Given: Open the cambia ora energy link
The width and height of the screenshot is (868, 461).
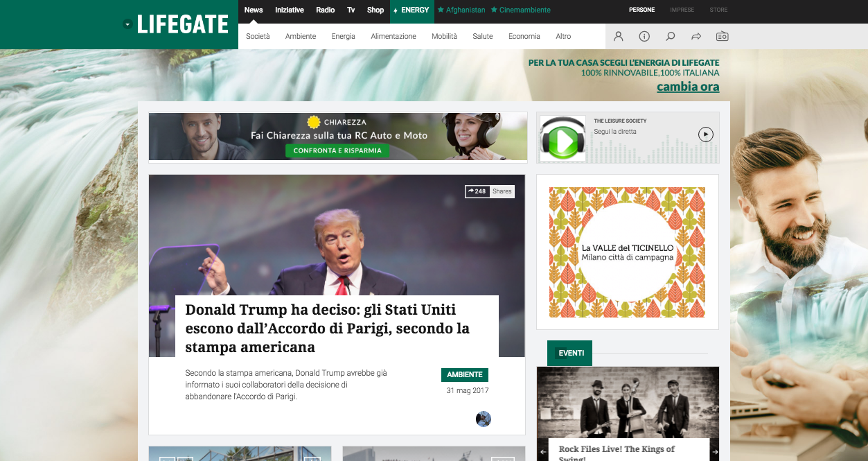Looking at the screenshot, I should pos(688,87).
